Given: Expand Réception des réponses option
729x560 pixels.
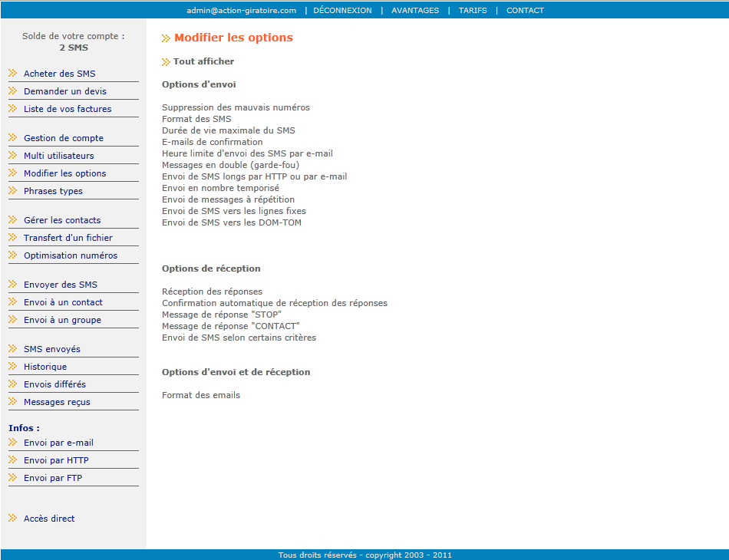Looking at the screenshot, I should coord(212,292).
